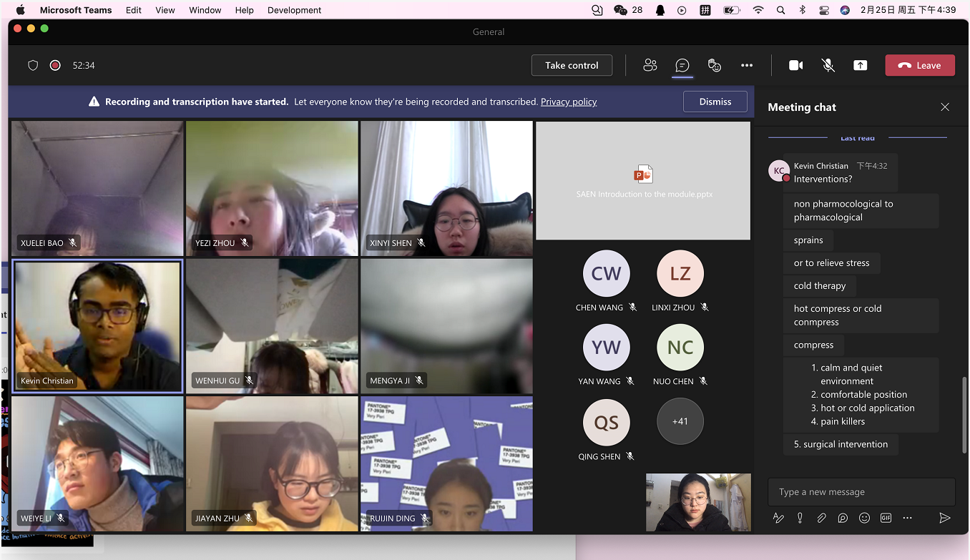Image resolution: width=970 pixels, height=560 pixels.
Task: Open the More actions ellipsis menu
Action: pos(747,65)
